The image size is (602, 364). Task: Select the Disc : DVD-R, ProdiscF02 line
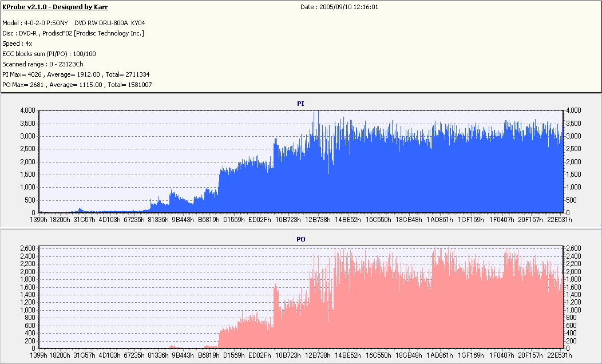click(x=73, y=33)
